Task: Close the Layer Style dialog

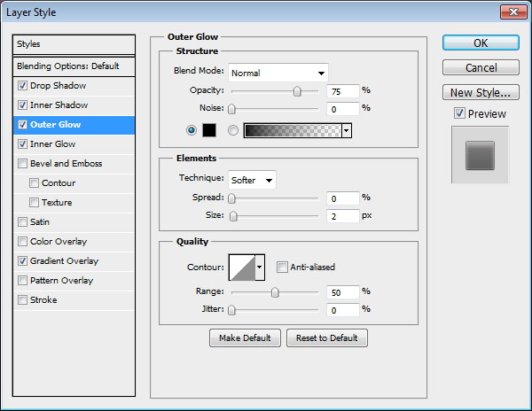Action: pos(512,12)
